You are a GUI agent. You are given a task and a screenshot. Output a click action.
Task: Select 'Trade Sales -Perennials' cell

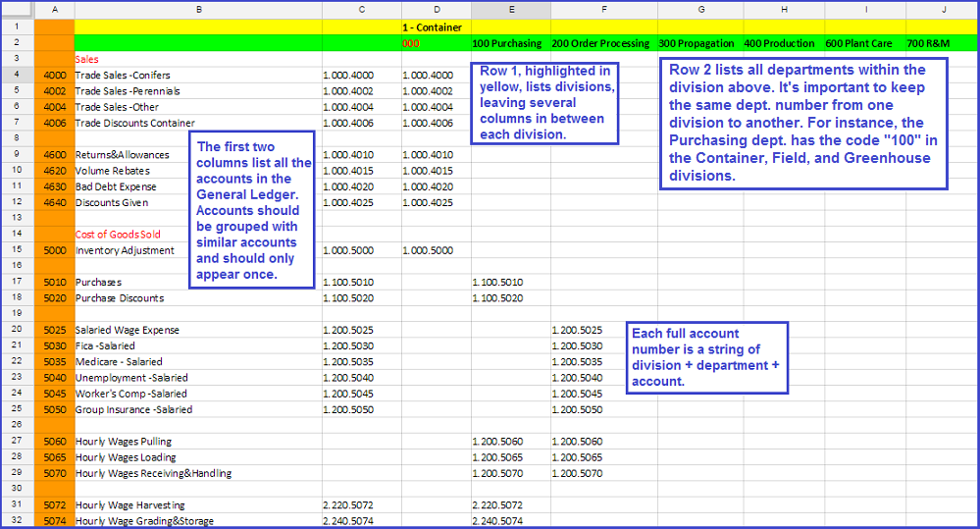(198, 90)
